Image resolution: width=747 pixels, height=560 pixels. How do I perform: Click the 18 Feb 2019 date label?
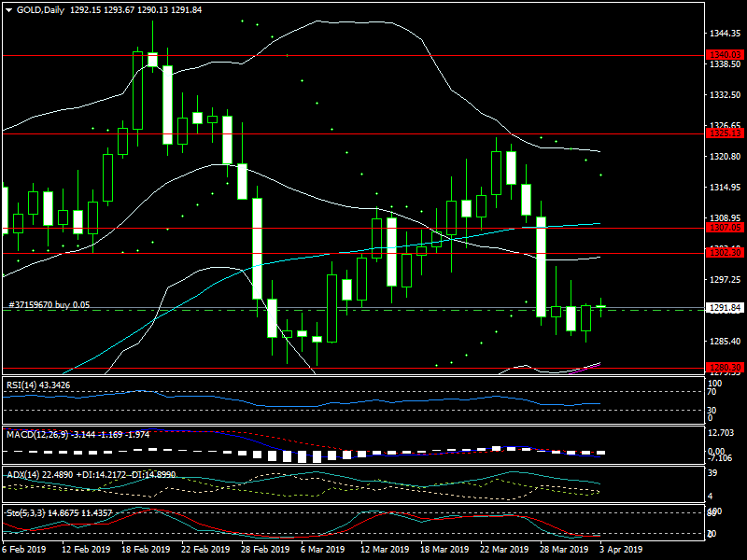click(x=146, y=550)
